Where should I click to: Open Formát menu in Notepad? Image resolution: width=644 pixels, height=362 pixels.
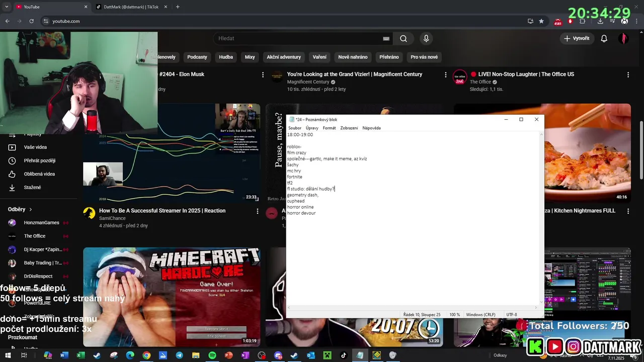click(x=329, y=128)
